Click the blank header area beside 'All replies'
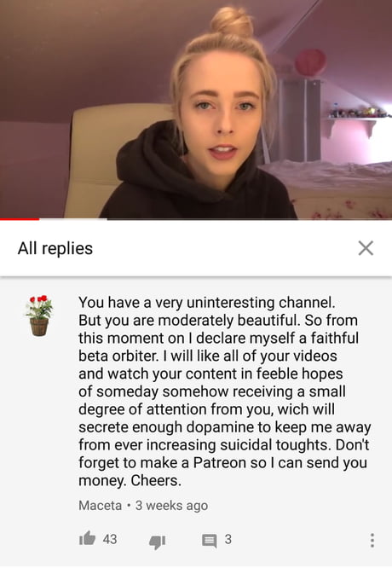 (x=224, y=248)
